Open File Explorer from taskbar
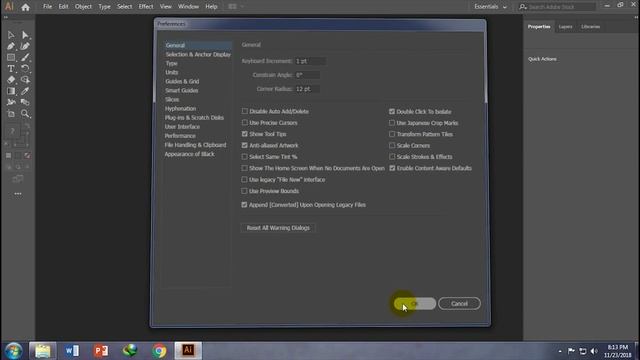The image size is (640, 360). tap(42, 351)
